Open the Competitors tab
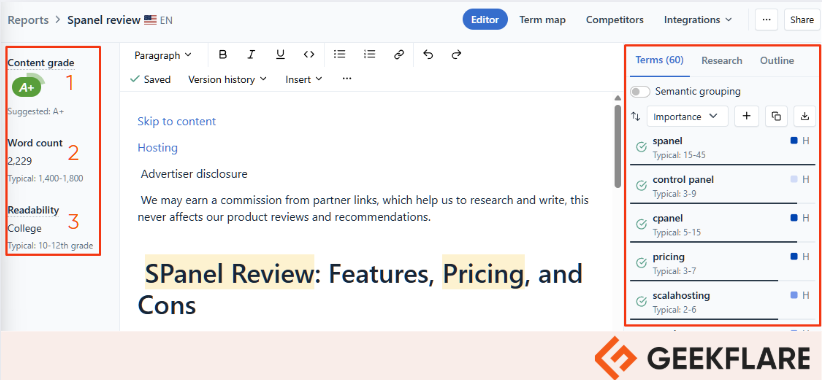This screenshot has width=822, height=380. 614,20
